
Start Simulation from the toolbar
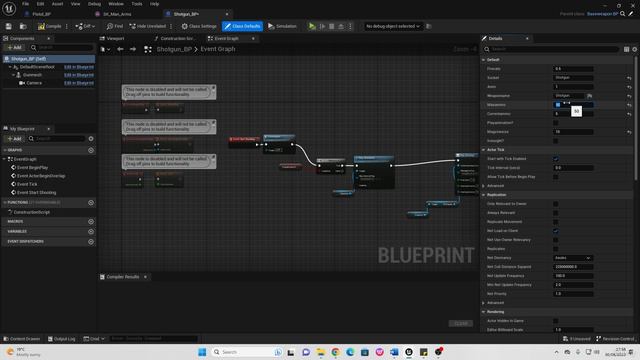[282, 26]
